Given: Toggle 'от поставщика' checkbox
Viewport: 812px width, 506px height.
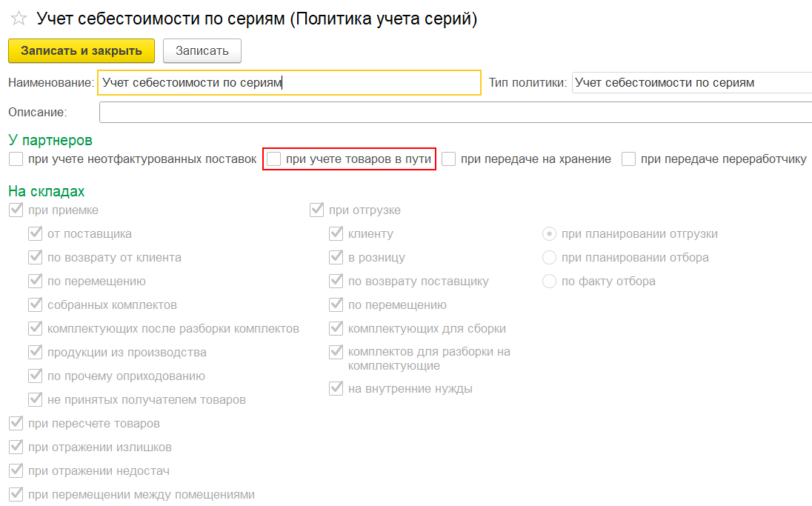Looking at the screenshot, I should [x=36, y=233].
